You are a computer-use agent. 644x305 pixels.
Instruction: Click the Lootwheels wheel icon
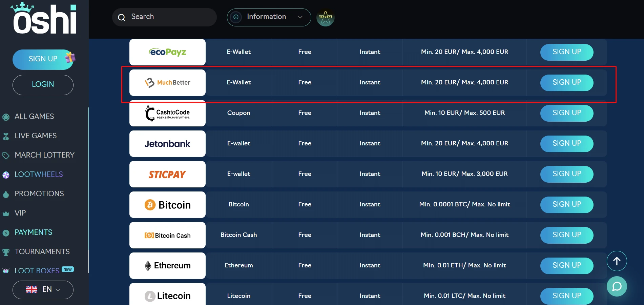point(6,175)
